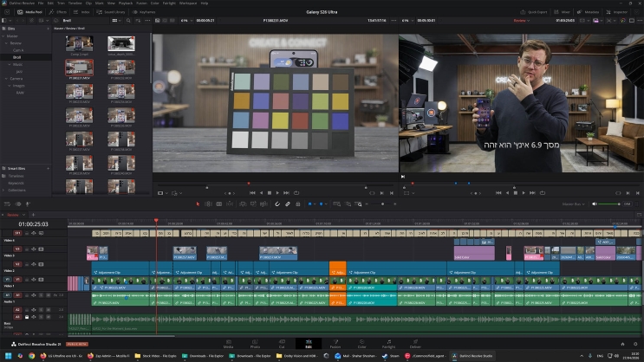Jump to last frame in timeline viewer
Screen dimensions: 644x362
532,193
